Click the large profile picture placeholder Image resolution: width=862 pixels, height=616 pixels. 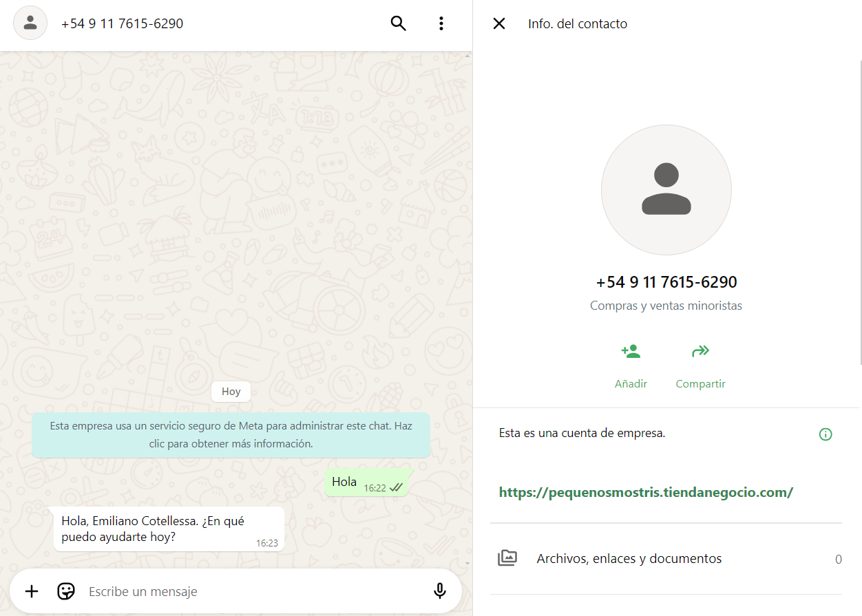click(x=666, y=190)
